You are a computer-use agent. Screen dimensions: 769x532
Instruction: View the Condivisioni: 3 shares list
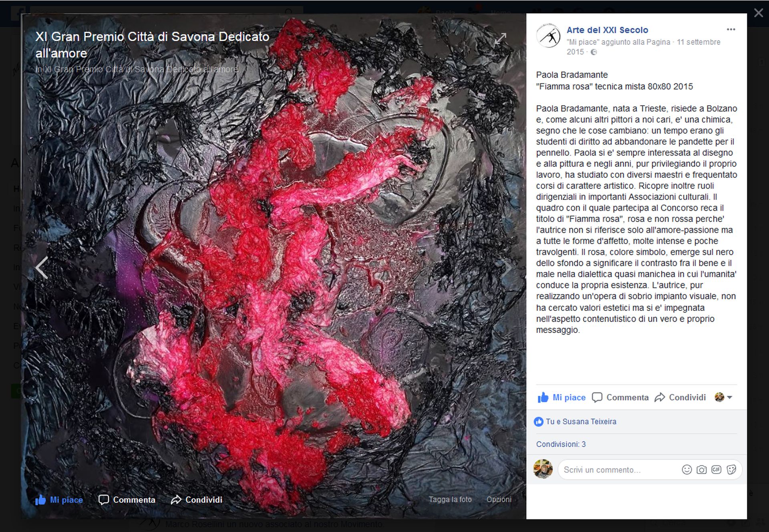pos(561,444)
